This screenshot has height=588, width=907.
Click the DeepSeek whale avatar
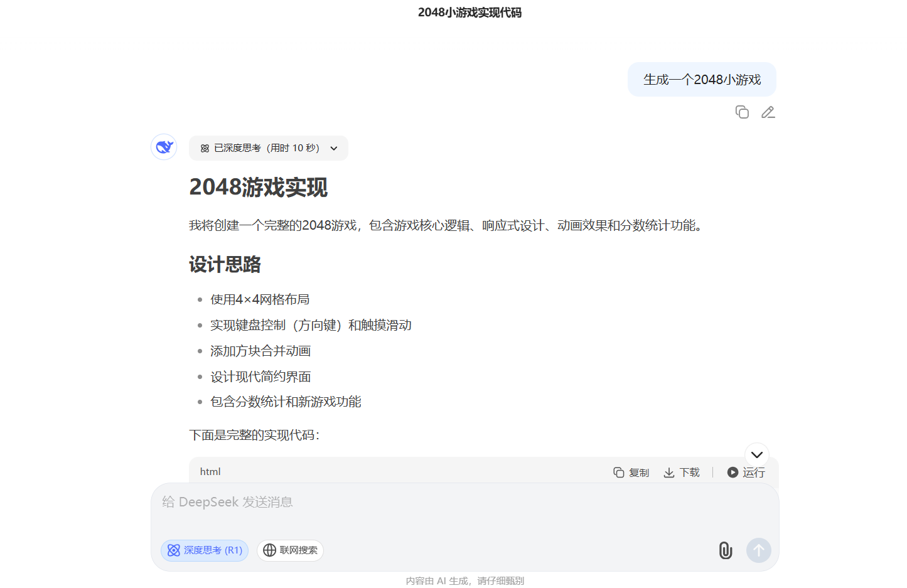164,147
